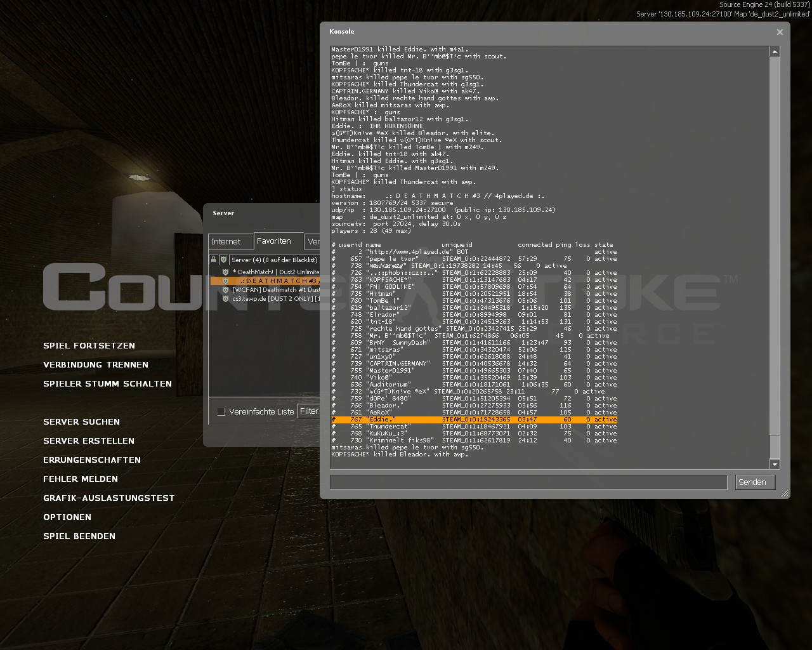812x650 pixels.
Task: Click console status row for 'pepe le tvor'
Action: [x=474, y=259]
